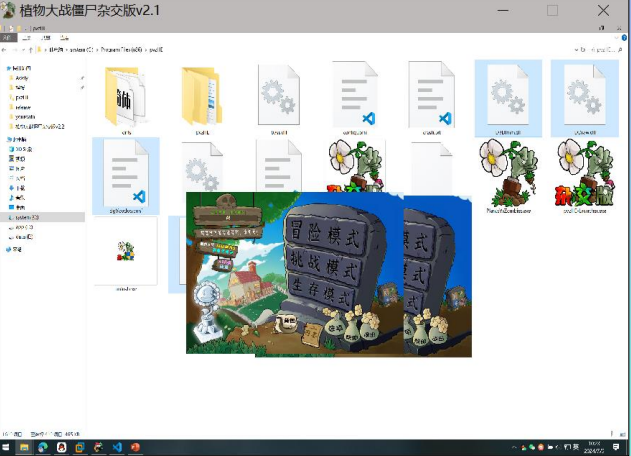Open File Explorer from the taskbar
The image size is (631, 456).
click(x=24, y=447)
